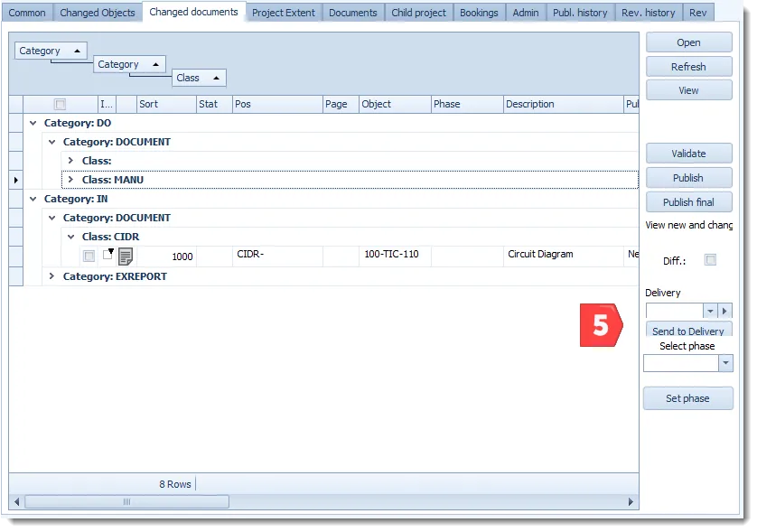This screenshot has width=757, height=532.
Task: Click the horizontal scrollbar thumb
Action: [x=127, y=502]
